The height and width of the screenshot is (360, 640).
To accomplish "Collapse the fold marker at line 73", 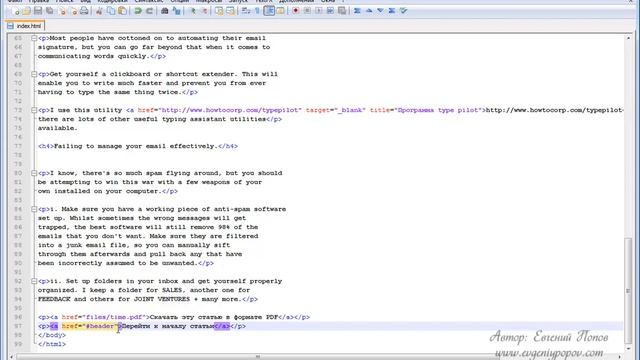I will click(34, 110).
